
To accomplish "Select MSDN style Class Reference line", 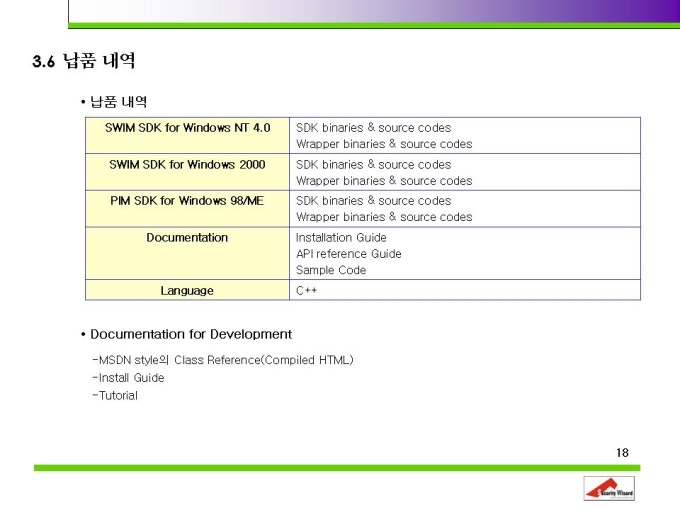I will coord(223,360).
